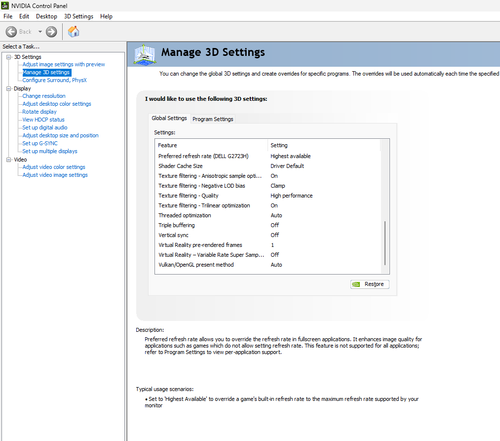Click Vertical sync 'Off' value
This screenshot has height=441, width=500.
tap(275, 235)
